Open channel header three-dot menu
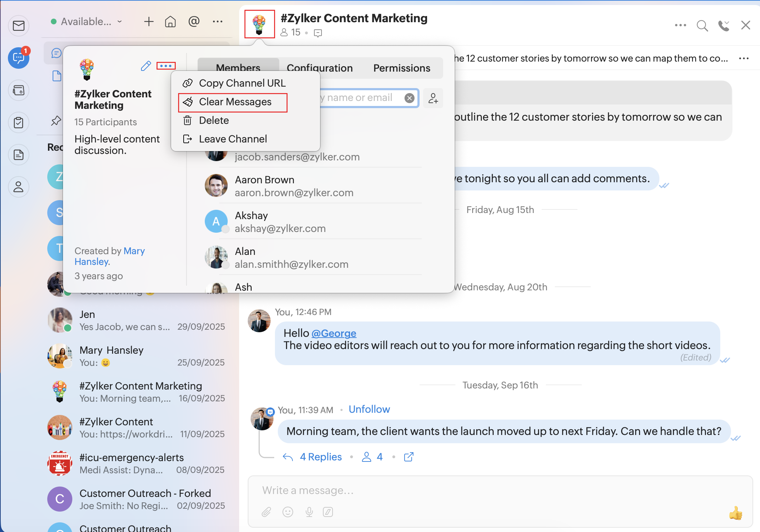760x532 pixels. tap(680, 25)
